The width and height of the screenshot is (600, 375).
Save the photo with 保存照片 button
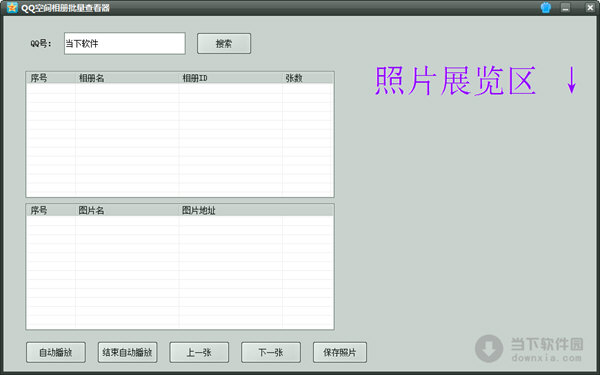click(340, 352)
